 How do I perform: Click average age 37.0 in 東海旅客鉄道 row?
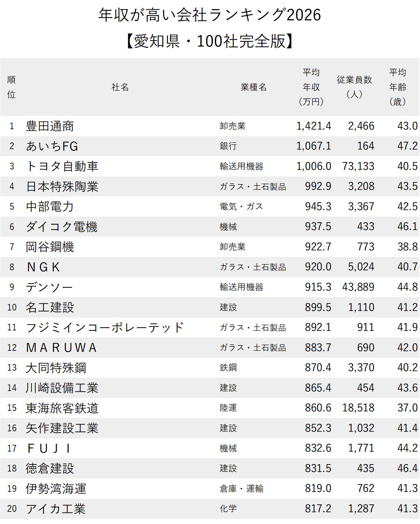407,408
